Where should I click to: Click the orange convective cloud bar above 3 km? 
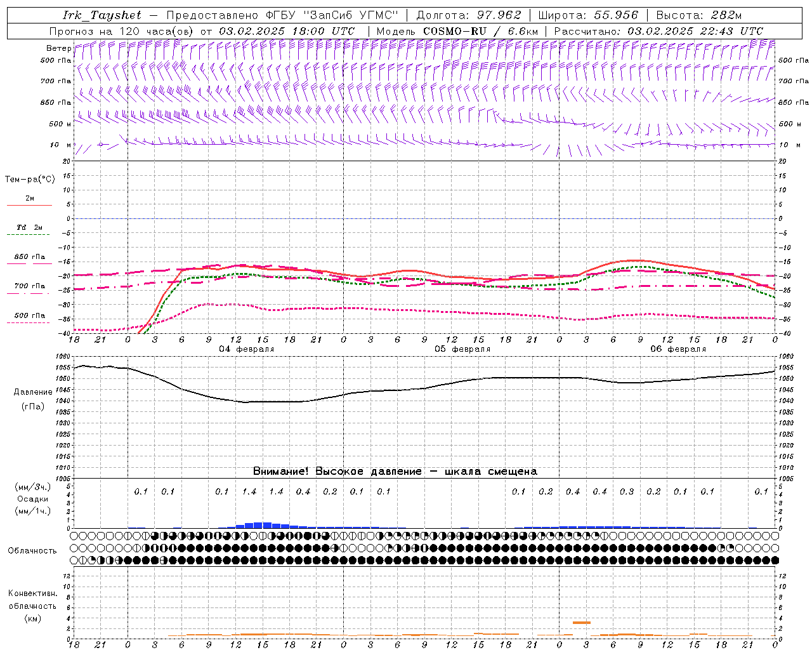(582, 623)
